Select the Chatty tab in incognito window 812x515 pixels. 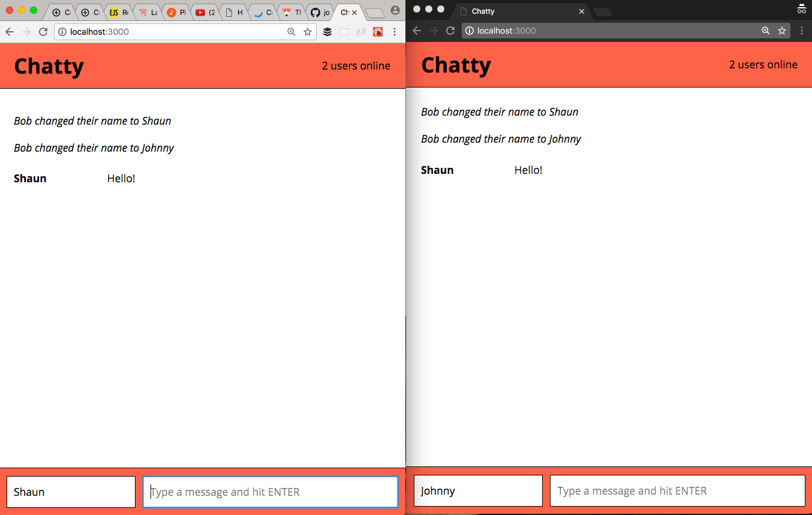[522, 11]
